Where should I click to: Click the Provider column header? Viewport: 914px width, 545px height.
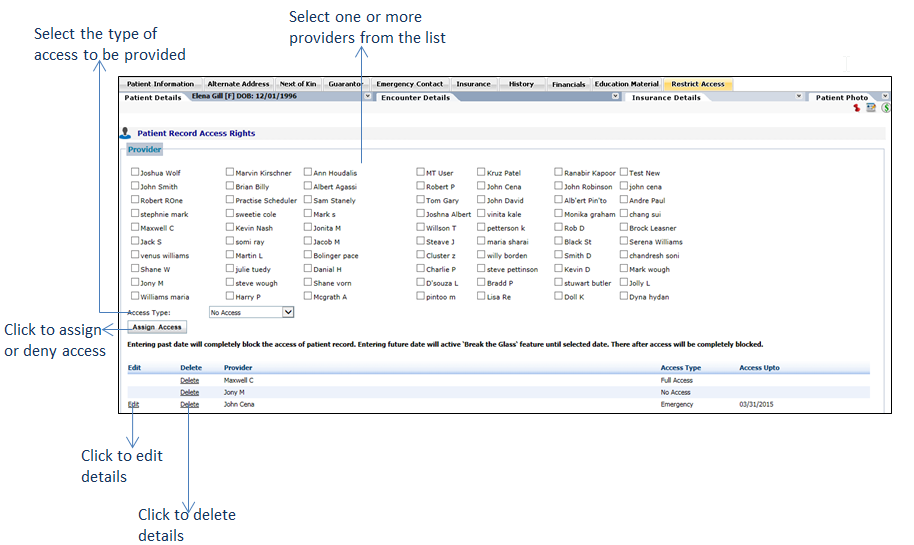coord(238,368)
